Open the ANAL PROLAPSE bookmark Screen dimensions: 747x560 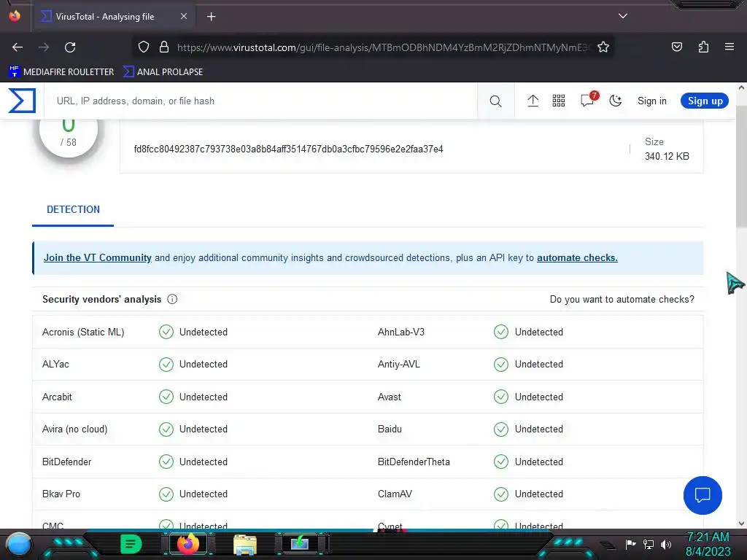tap(163, 72)
